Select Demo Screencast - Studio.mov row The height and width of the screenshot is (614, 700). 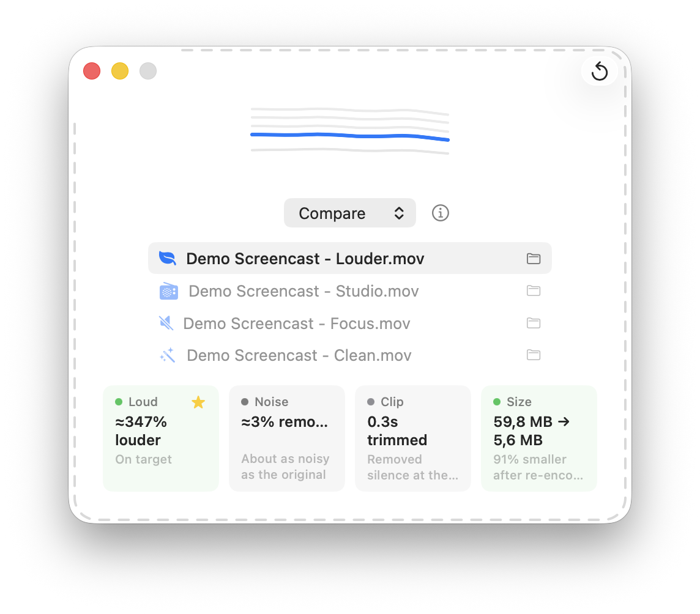[x=349, y=291]
